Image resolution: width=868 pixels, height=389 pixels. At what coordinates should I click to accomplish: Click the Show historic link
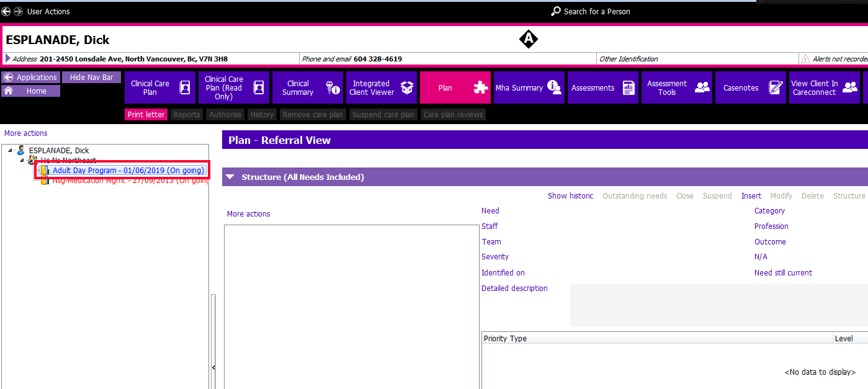coord(570,196)
